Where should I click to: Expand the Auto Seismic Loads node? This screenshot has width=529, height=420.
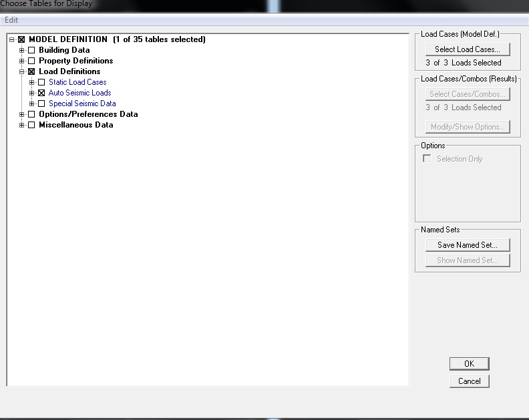(x=31, y=93)
